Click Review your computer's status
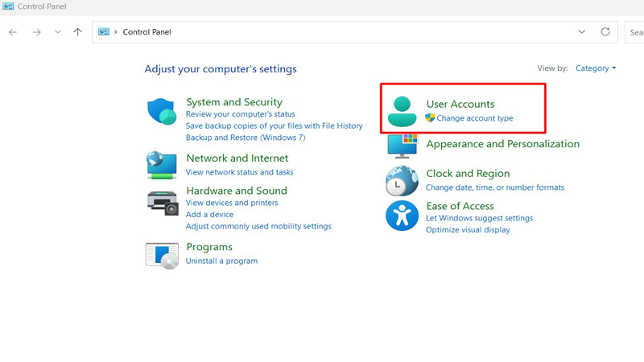 (240, 114)
